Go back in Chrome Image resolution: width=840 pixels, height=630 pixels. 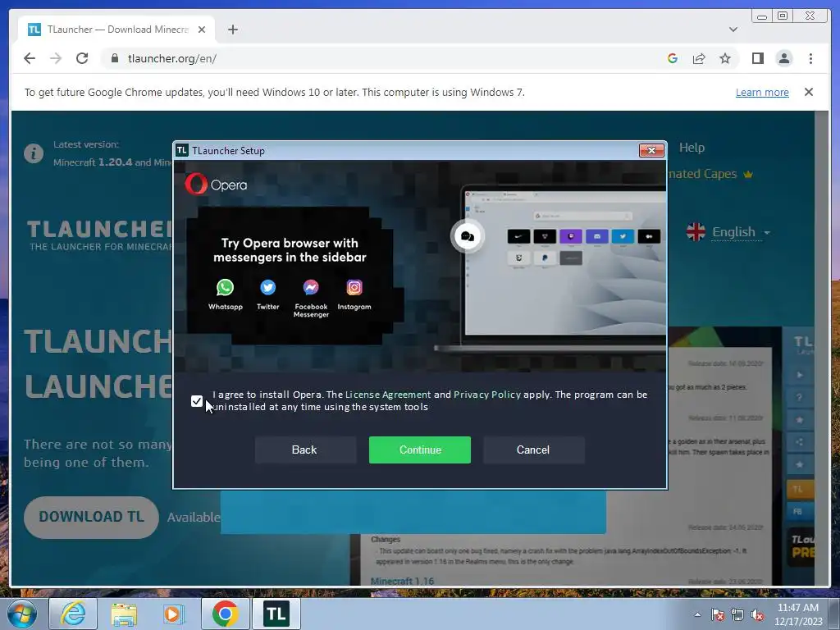pyautogui.click(x=30, y=58)
